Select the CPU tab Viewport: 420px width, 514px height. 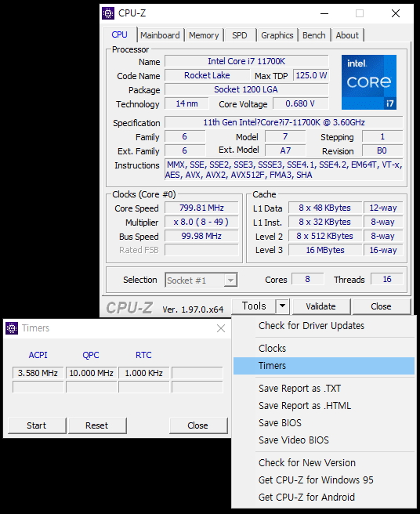(x=119, y=34)
